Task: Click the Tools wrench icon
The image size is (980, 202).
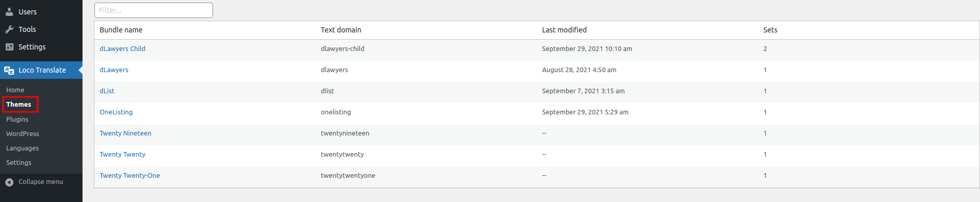Action: click(9, 29)
